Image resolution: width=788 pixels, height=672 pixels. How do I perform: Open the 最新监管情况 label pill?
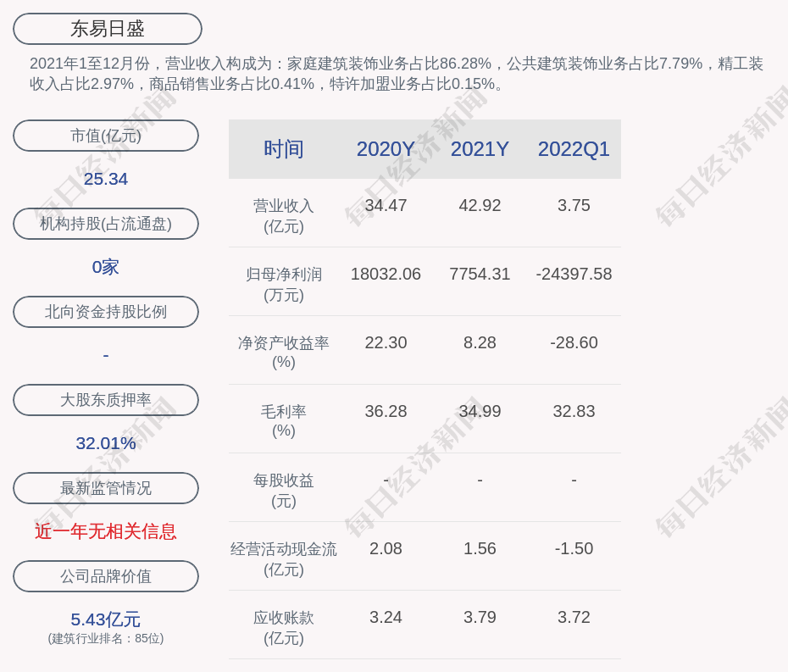(106, 488)
